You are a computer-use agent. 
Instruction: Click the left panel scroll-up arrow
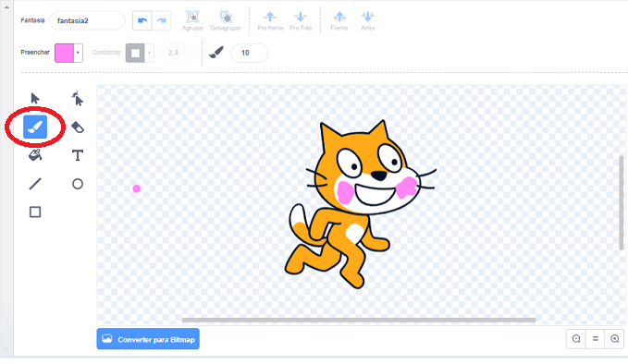pos(6,6)
